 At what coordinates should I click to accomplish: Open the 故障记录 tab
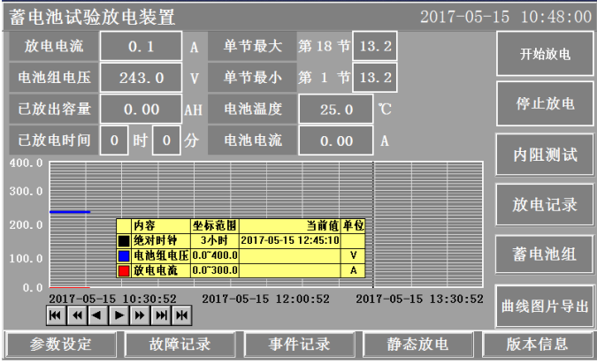click(180, 345)
